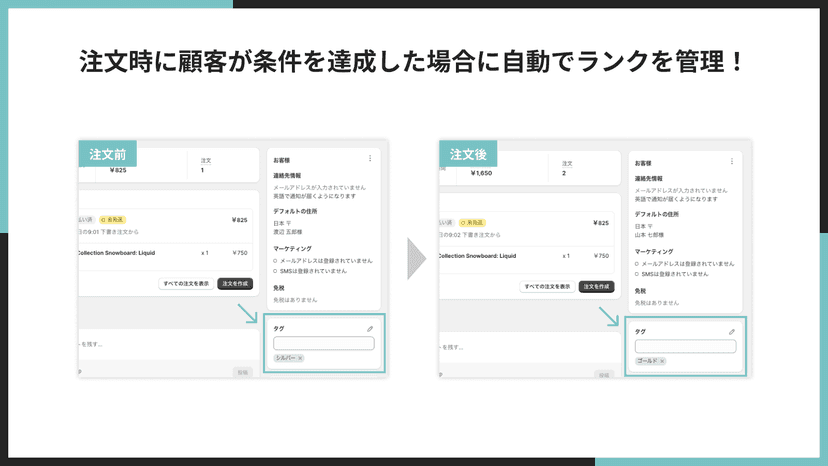Click the 未発送 status badge in 注文後 screenshot
This screenshot has width=828, height=466.
pyautogui.click(x=473, y=223)
